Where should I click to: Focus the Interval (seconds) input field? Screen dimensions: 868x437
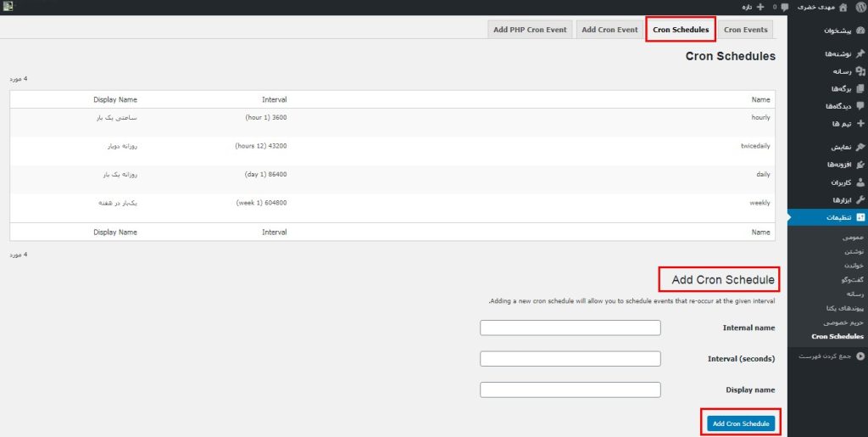(570, 359)
